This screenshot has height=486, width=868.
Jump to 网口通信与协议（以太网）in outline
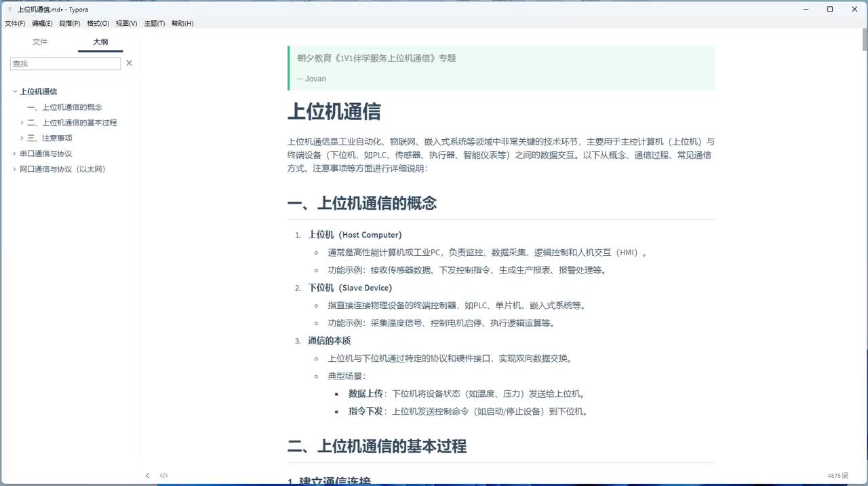pyautogui.click(x=63, y=169)
